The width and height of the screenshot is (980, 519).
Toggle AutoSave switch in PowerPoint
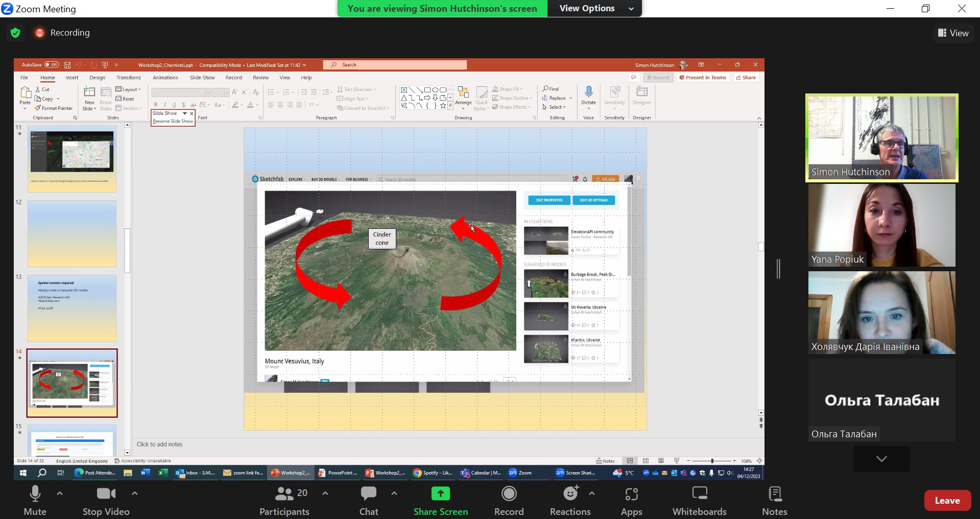click(x=52, y=65)
